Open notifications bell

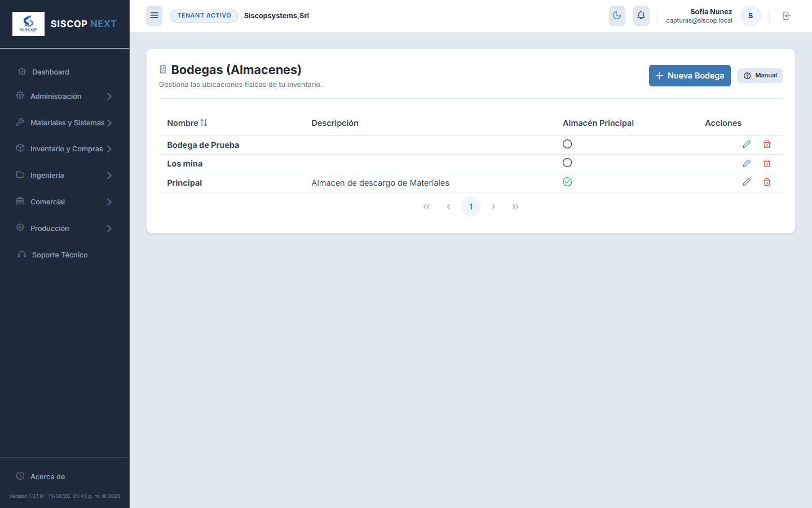[641, 16]
